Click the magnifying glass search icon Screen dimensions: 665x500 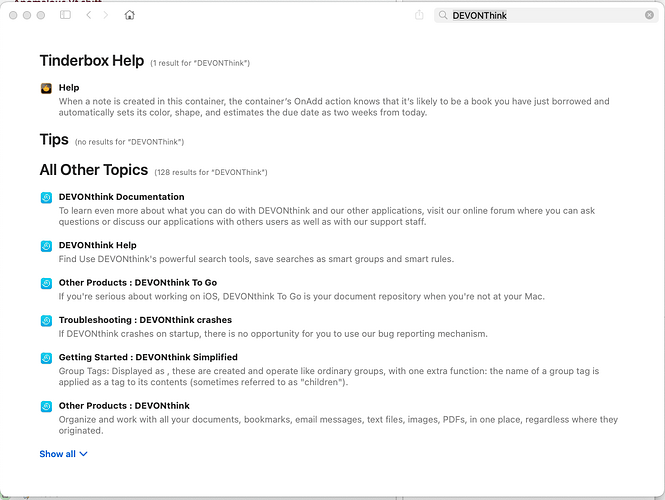click(443, 15)
